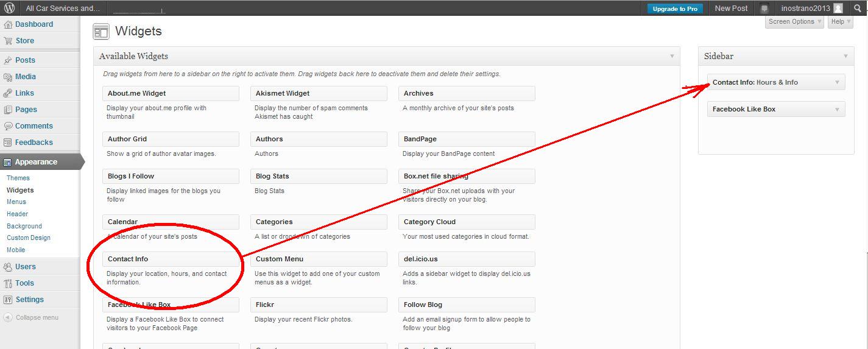Select the Follow Blog widget bar
The width and height of the screenshot is (868, 349).
coord(467,305)
